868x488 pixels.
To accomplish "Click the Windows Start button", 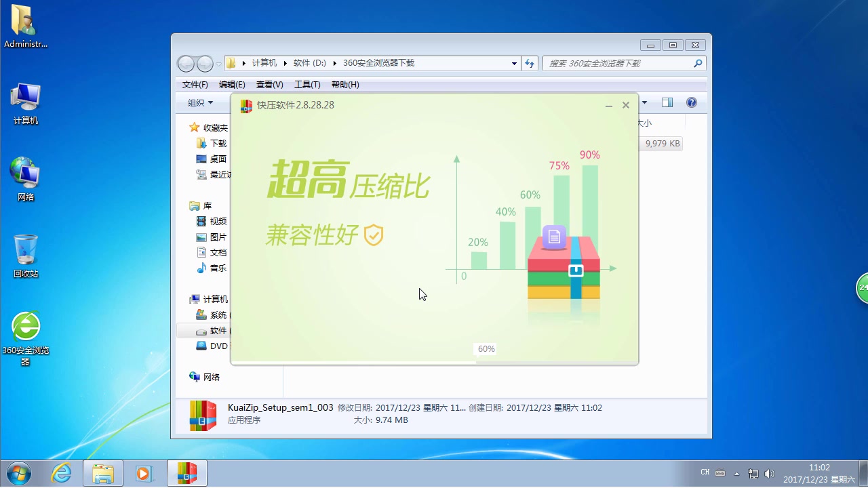I will (18, 473).
